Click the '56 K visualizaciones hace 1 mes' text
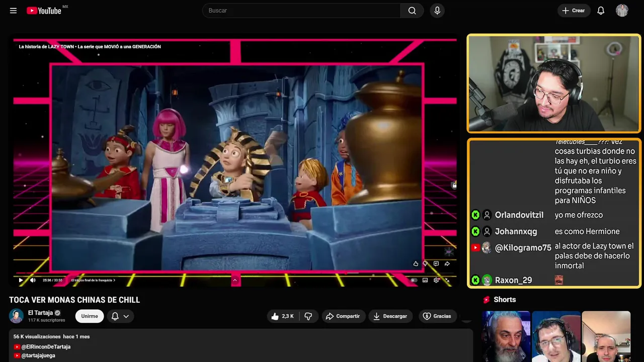The image size is (644, 362). tap(51, 336)
